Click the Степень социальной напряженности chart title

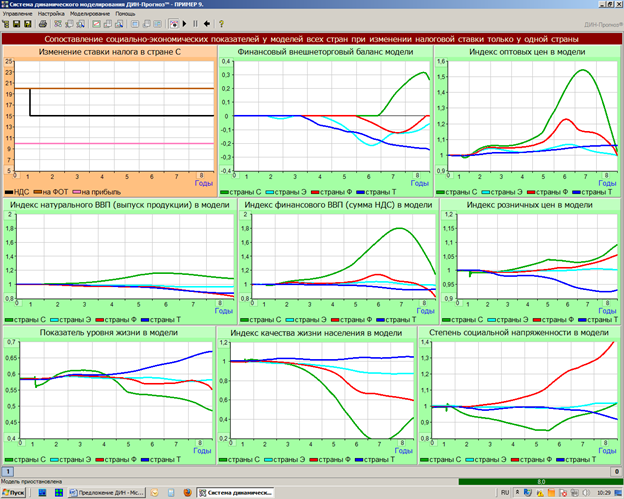(x=518, y=332)
